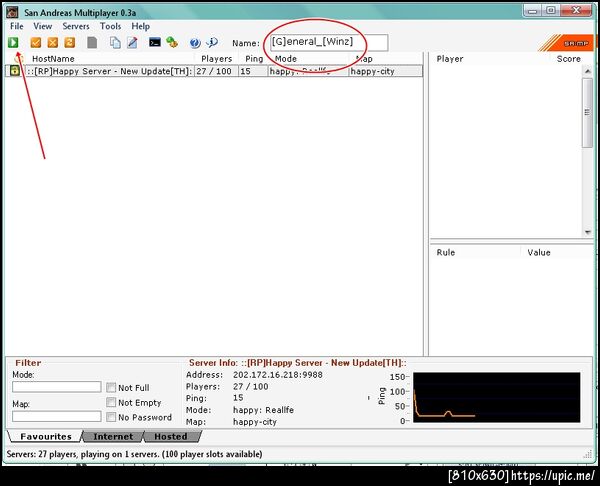Viewport: 600px width, 486px height.
Task: Open the remote console icon
Action: [155, 42]
